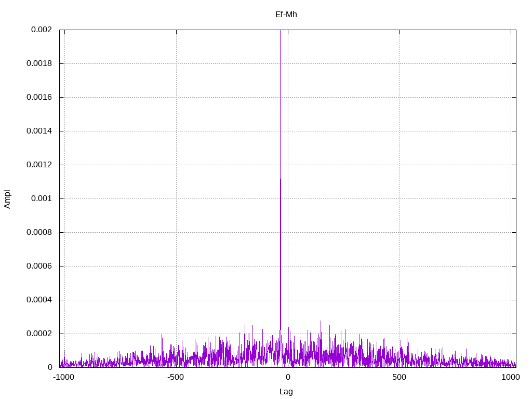Click the 0.0014 y-axis tick label
This screenshot has height=399, width=532.
pyautogui.click(x=39, y=131)
